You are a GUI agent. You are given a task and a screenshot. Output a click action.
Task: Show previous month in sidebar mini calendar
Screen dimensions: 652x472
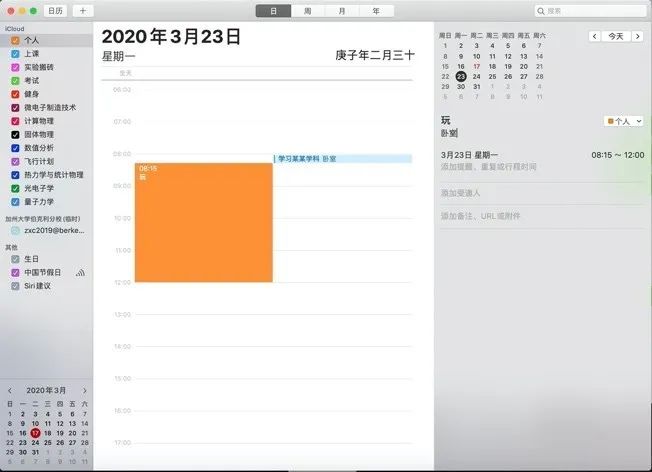click(10, 390)
